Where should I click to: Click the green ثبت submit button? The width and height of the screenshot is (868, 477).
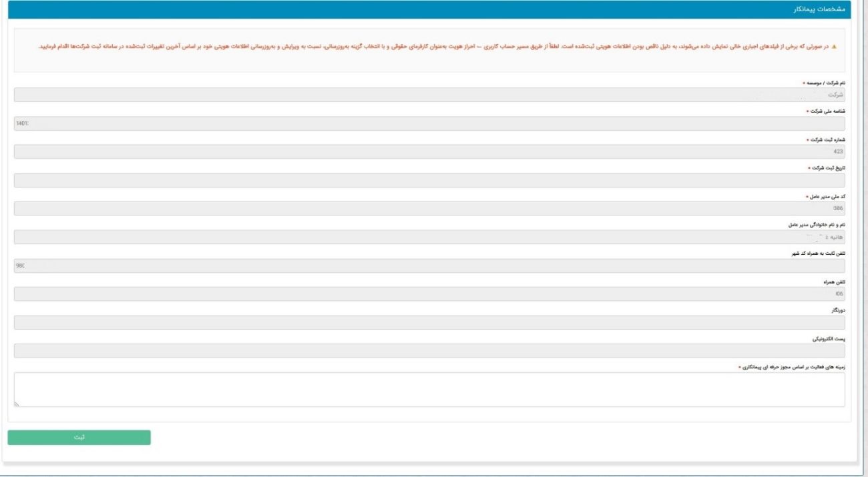pyautogui.click(x=79, y=437)
